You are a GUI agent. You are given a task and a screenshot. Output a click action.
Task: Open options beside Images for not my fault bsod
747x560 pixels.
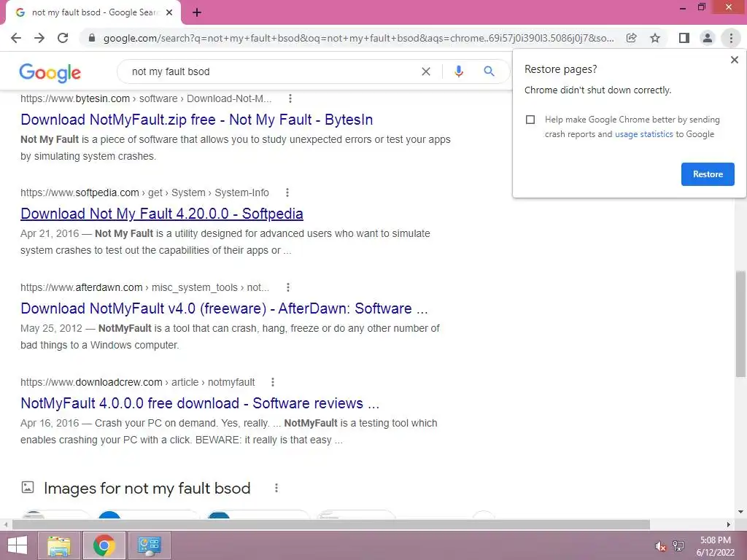276,488
